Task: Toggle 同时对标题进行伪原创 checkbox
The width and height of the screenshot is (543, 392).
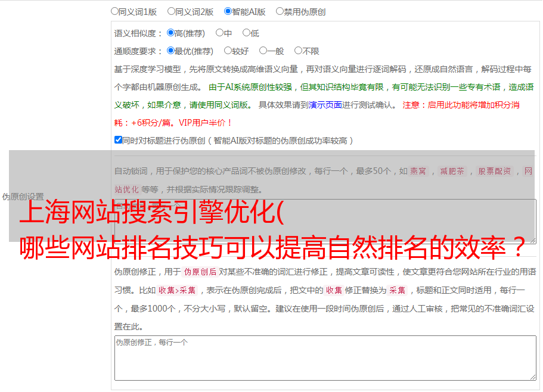Action: click(x=118, y=140)
